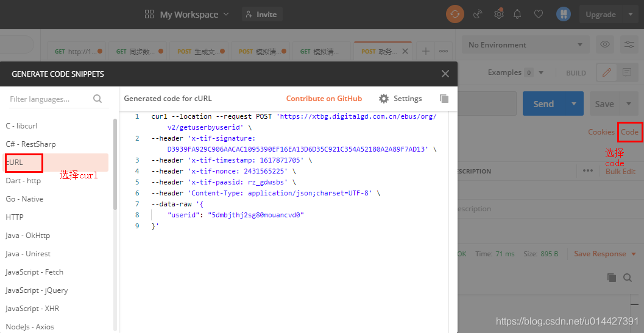Screen dimensions: 644x333
Task: Click the Upgrade button
Action: pos(601,15)
